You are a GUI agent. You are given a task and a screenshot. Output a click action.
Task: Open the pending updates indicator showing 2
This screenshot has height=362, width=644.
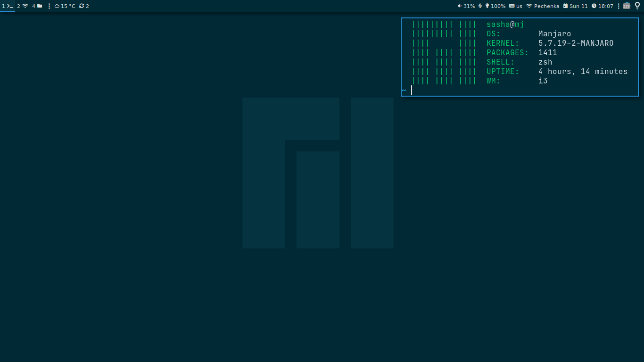(84, 6)
